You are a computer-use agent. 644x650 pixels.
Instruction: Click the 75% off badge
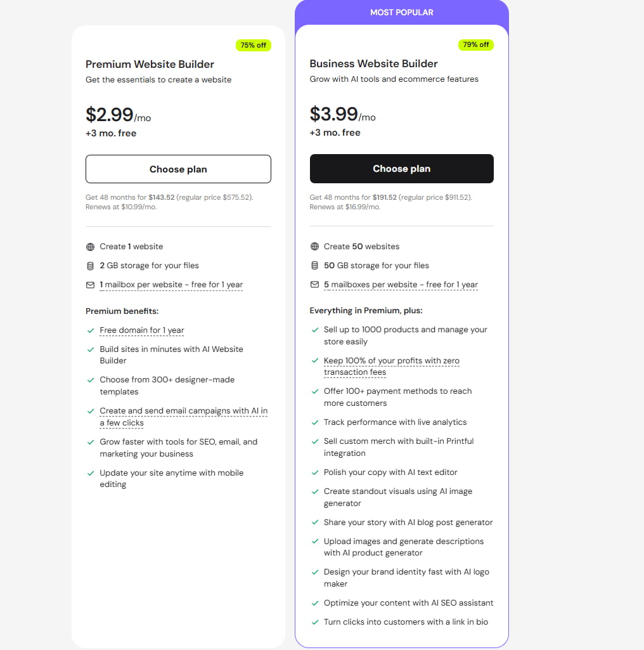[253, 45]
